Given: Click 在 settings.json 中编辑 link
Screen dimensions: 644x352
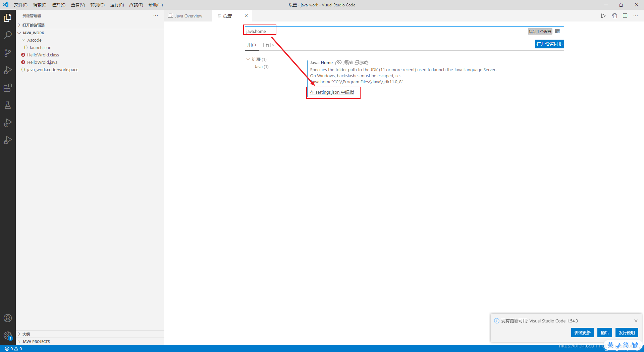Looking at the screenshot, I should click(x=332, y=92).
